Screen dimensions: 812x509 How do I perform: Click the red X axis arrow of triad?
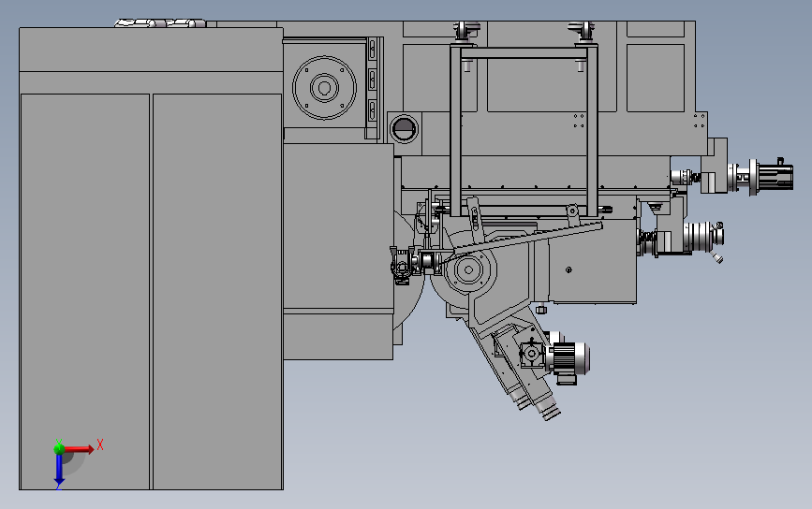click(79, 449)
